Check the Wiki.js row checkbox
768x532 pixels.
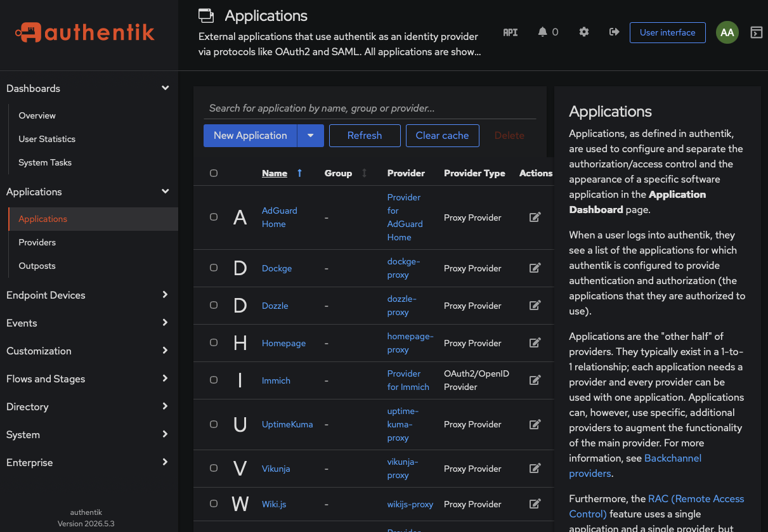214,503
